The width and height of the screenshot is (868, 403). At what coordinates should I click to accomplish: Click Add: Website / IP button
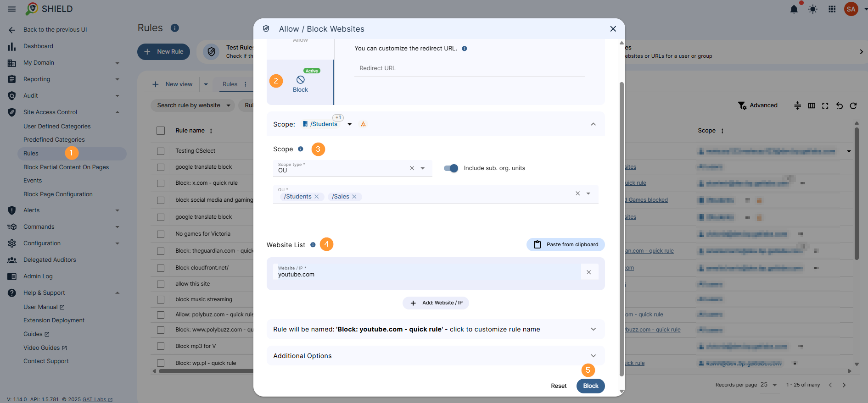click(x=436, y=303)
